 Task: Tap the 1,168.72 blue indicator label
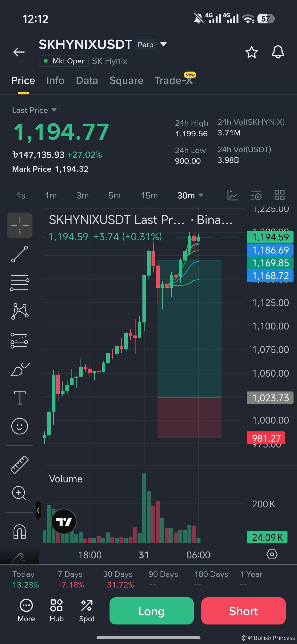tap(270, 276)
